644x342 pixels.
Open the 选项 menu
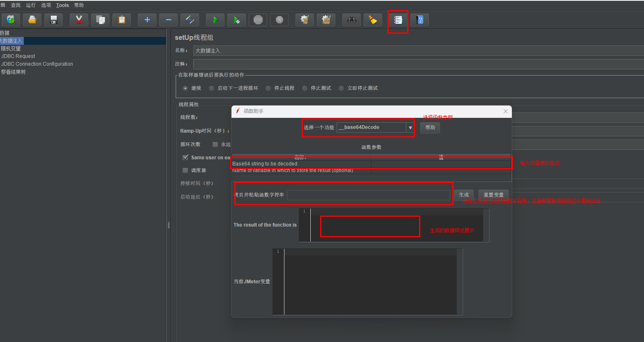(46, 5)
